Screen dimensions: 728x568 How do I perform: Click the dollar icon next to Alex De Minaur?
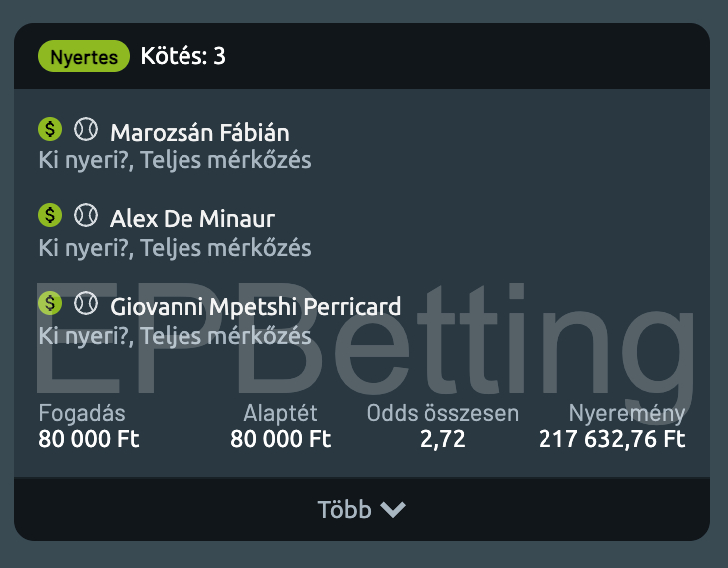[x=50, y=215]
